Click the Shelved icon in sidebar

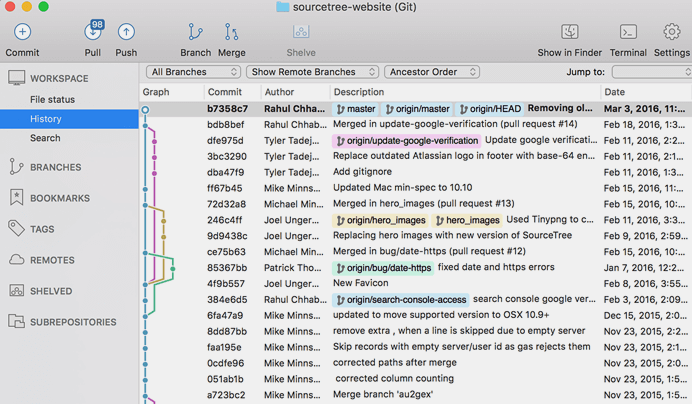16,291
